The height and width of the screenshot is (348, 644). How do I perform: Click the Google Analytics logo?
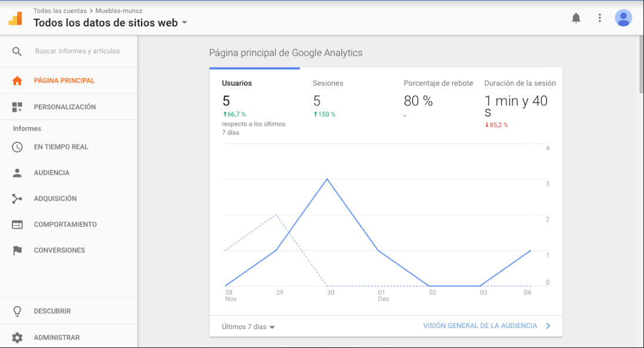(15, 18)
